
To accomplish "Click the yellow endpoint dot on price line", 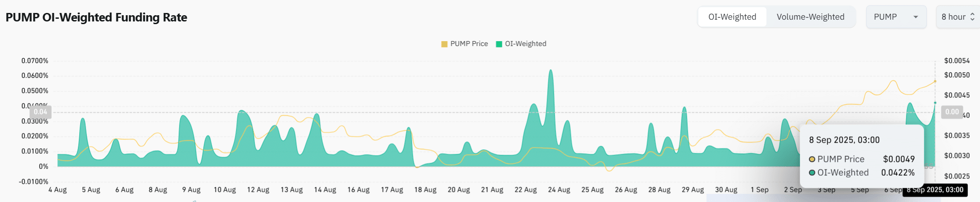I will coord(935,81).
